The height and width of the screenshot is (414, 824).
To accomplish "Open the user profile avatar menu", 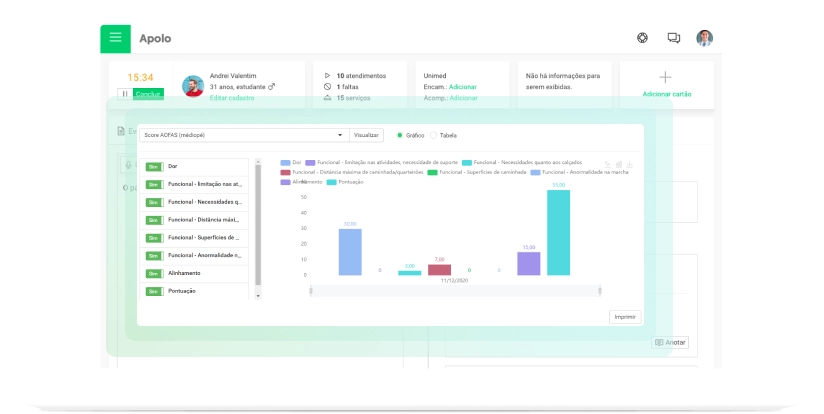I will point(704,38).
